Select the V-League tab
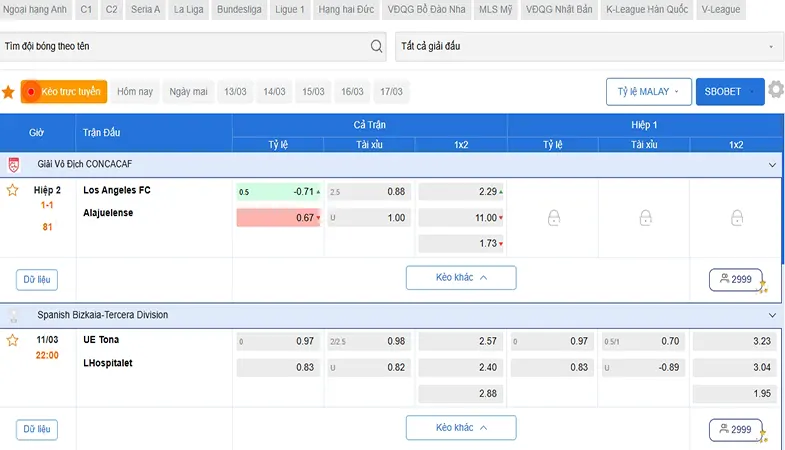785x450 pixels. (x=721, y=10)
